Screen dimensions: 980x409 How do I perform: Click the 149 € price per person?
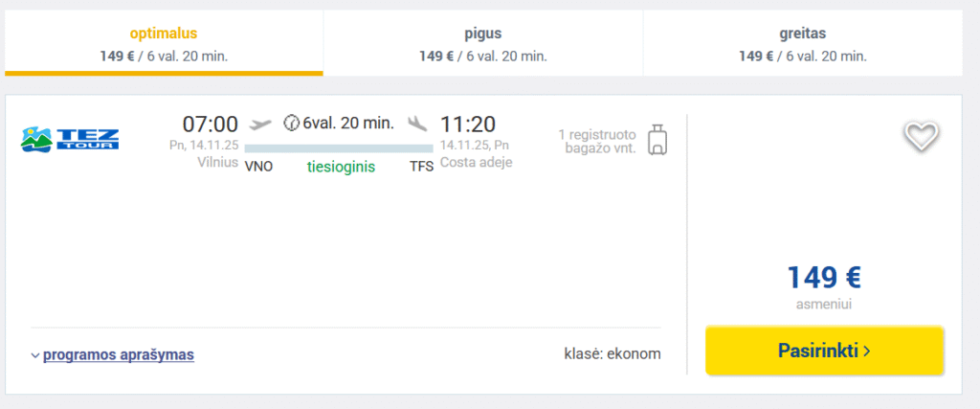coord(824,278)
